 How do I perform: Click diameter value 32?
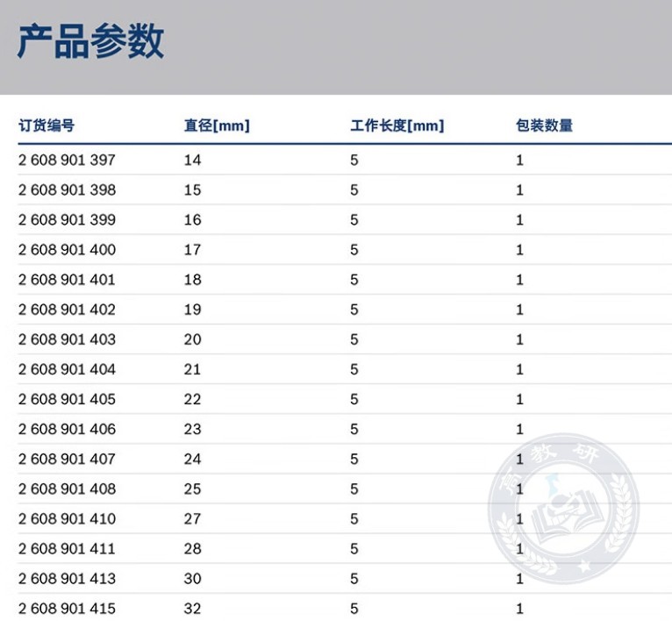192,609
